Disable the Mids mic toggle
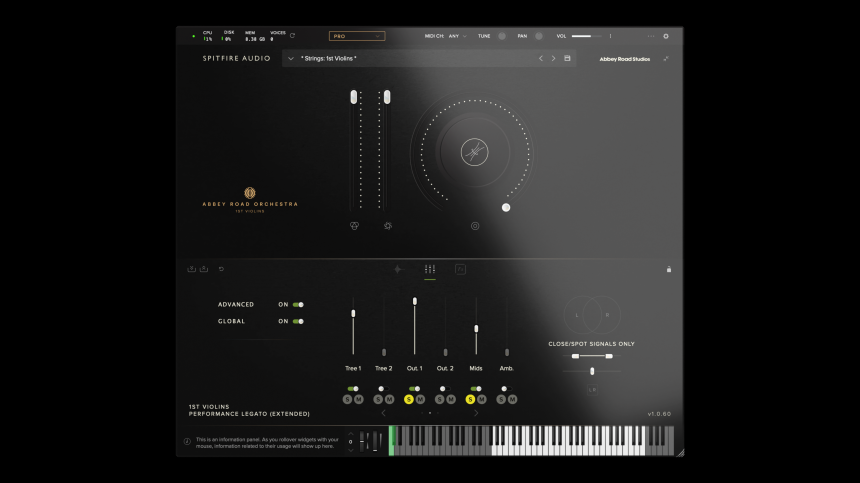 click(x=476, y=389)
